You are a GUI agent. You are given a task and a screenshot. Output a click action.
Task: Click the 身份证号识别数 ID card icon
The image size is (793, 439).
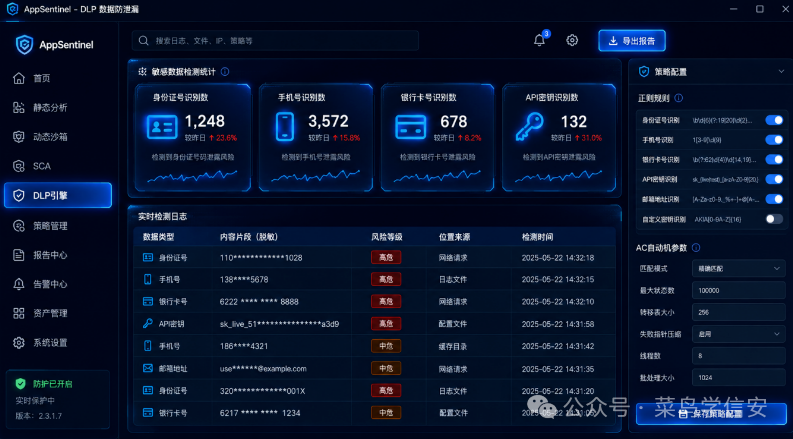162,127
